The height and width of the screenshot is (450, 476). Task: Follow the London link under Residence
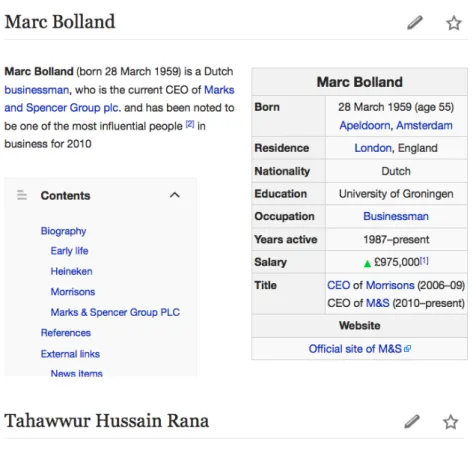[x=373, y=148]
